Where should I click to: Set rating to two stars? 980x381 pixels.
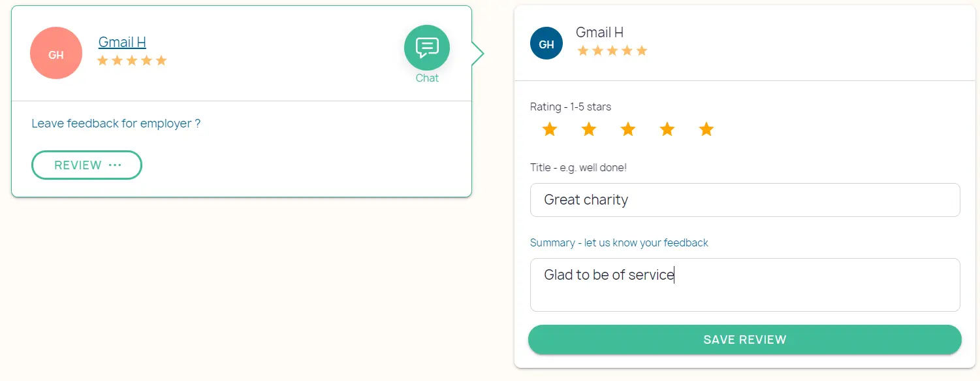pos(589,129)
